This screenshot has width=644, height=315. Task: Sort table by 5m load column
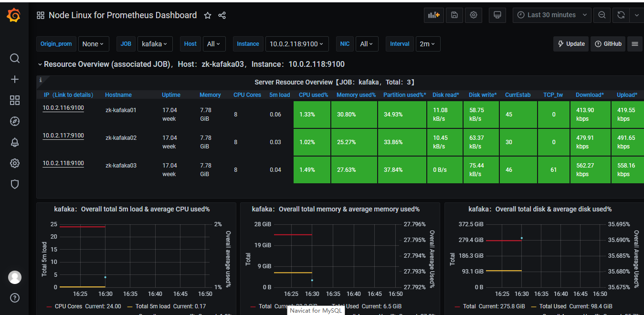[280, 95]
